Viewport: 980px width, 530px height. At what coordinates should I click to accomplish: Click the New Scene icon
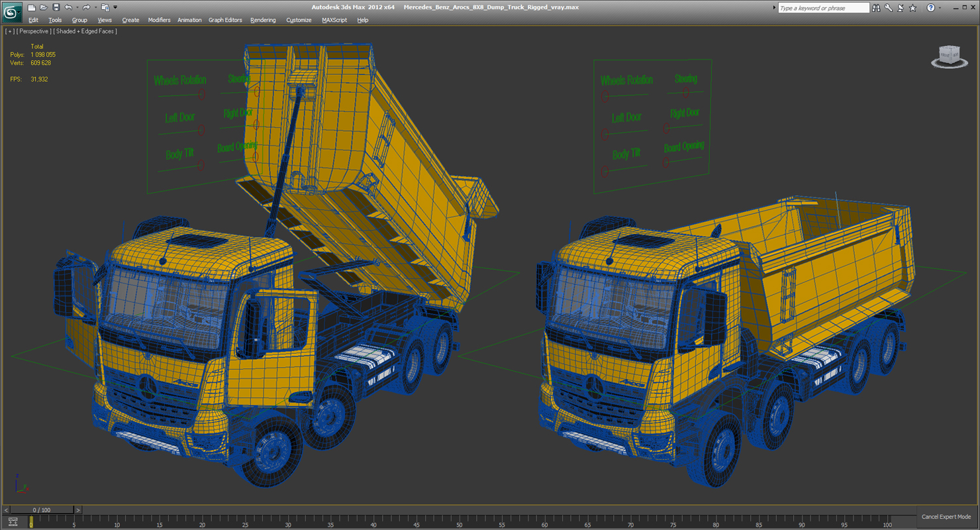pos(31,7)
